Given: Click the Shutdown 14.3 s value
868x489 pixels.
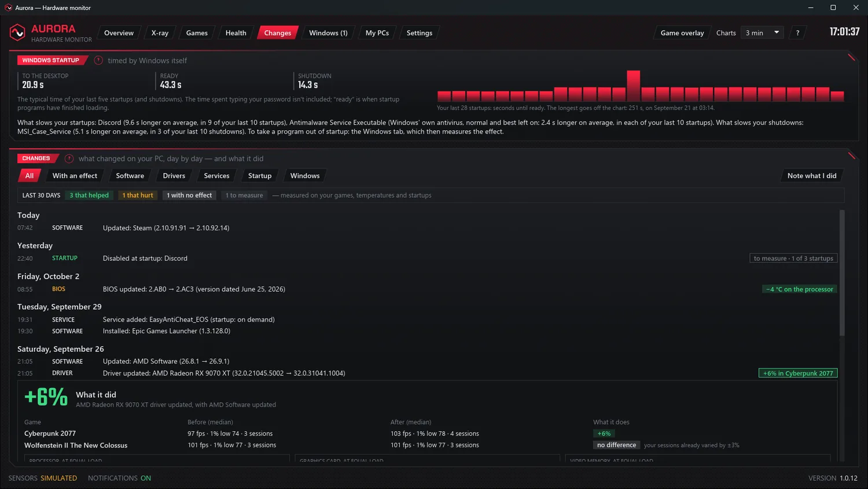Looking at the screenshot, I should point(308,85).
